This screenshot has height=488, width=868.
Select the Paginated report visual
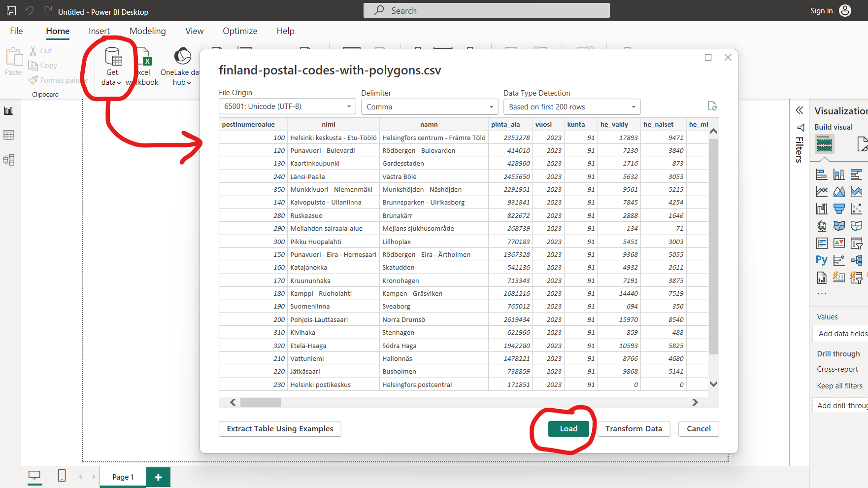pos(822,278)
